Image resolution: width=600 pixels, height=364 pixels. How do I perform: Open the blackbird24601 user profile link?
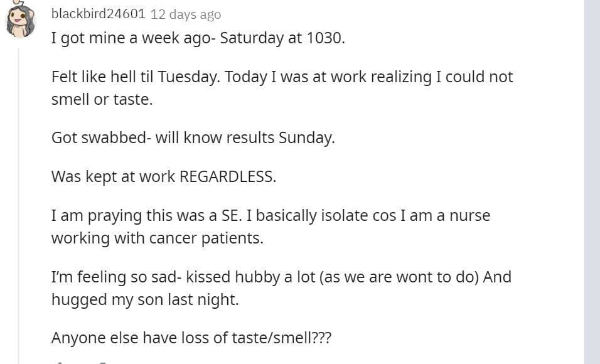pos(98,14)
